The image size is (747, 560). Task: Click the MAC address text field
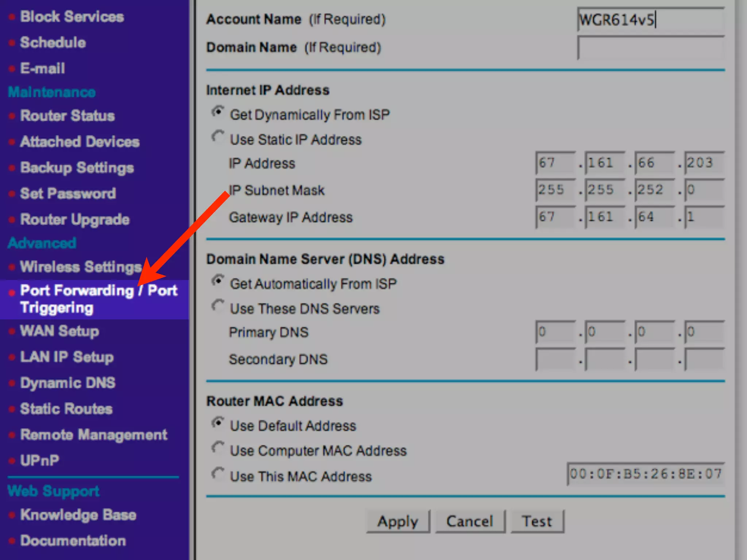click(645, 474)
